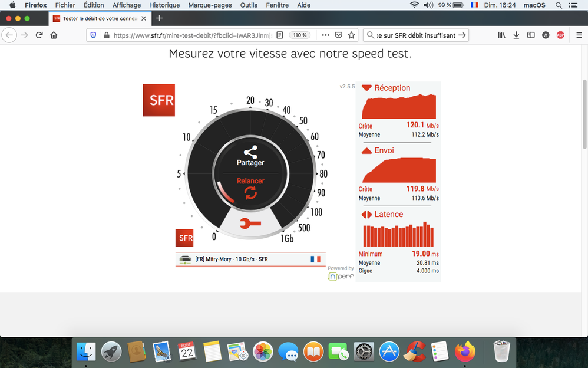588x368 pixels.
Task: Click the Adblock Plus ABP icon
Action: pyautogui.click(x=560, y=35)
